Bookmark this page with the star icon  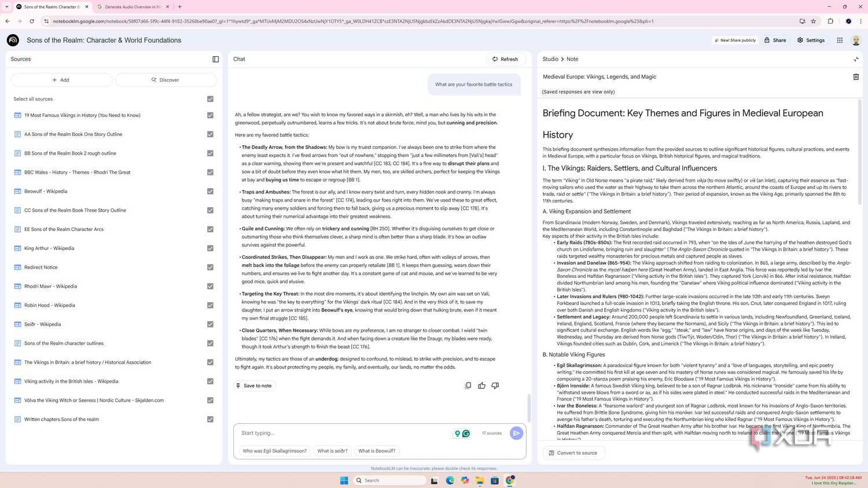coord(813,21)
